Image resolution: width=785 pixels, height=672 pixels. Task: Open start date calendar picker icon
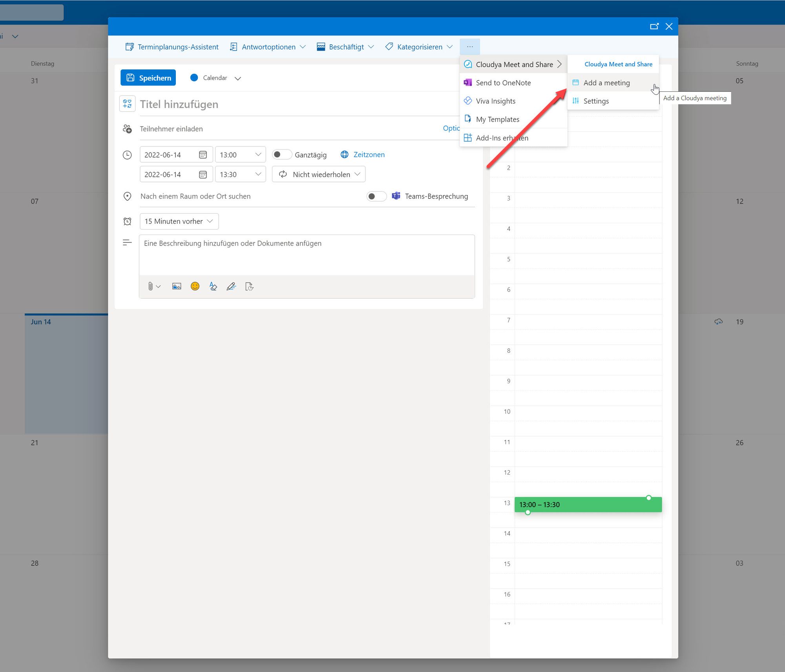[x=203, y=155]
